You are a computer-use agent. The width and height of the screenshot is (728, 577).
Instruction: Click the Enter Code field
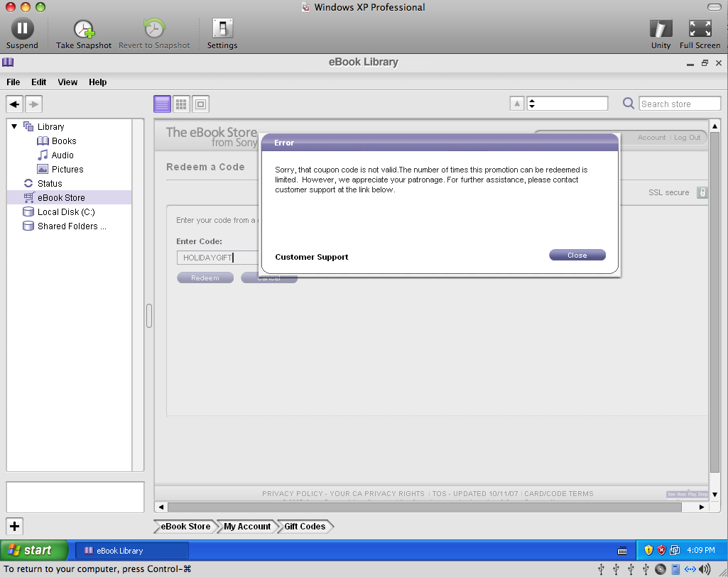click(x=217, y=258)
